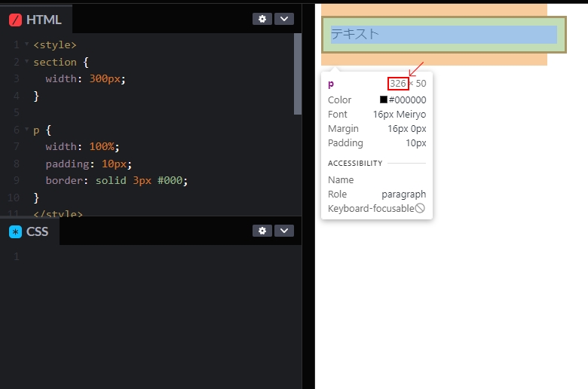Select the HTML editor tab
The width and height of the screenshot is (588, 389).
click(35, 20)
